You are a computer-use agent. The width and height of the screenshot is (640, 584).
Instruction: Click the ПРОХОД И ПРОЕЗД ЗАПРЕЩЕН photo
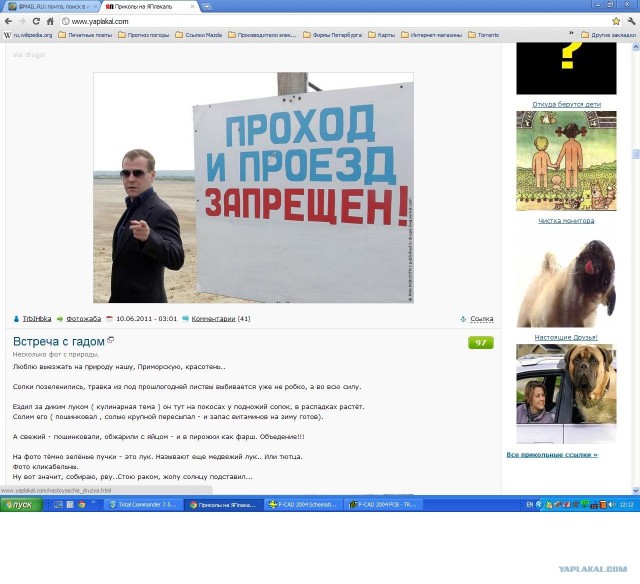point(253,188)
